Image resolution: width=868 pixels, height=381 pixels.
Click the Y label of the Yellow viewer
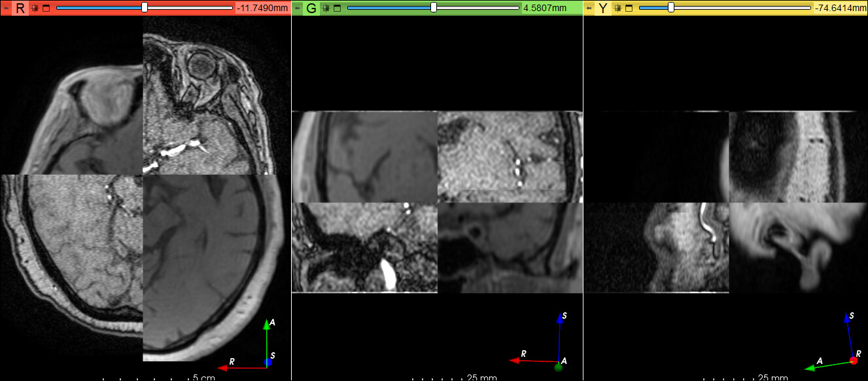[603, 8]
